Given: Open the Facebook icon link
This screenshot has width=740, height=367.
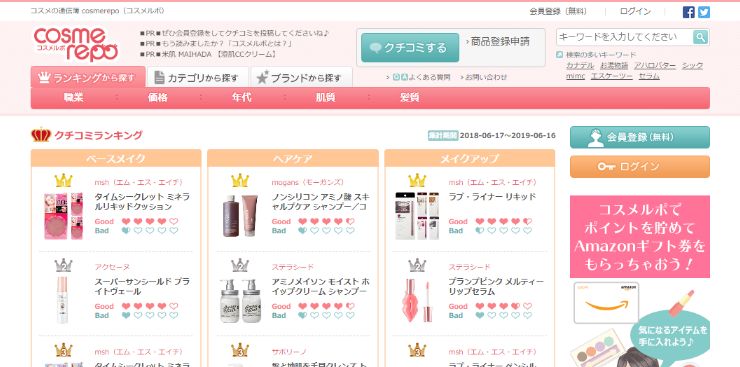Looking at the screenshot, I should click(x=689, y=12).
